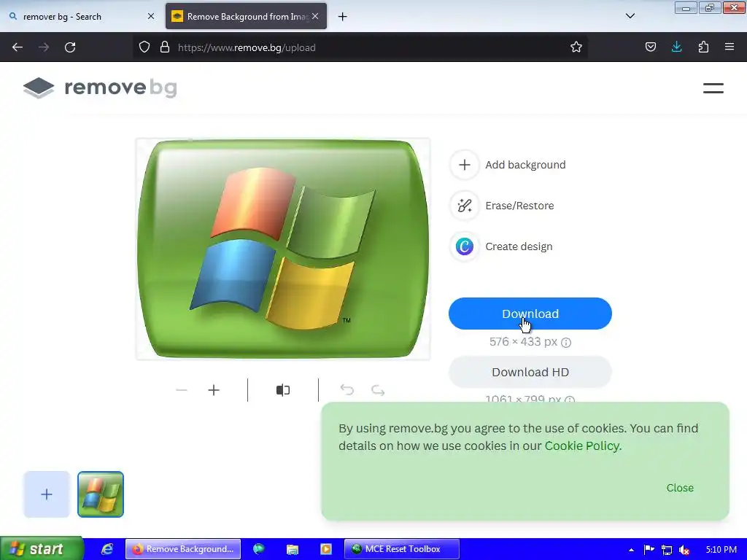Image resolution: width=747 pixels, height=560 pixels.
Task: Launch Internet Explorer from taskbar
Action: pyautogui.click(x=107, y=549)
